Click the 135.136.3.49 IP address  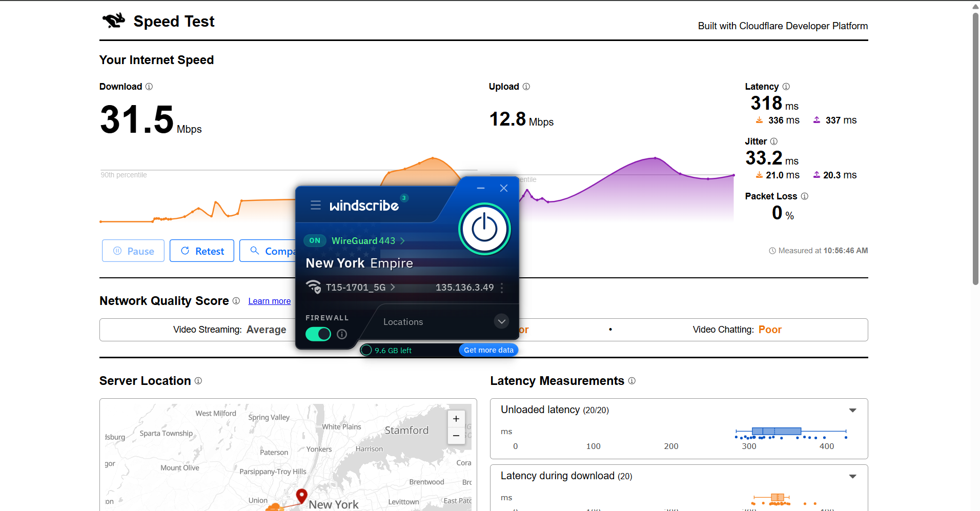(465, 288)
